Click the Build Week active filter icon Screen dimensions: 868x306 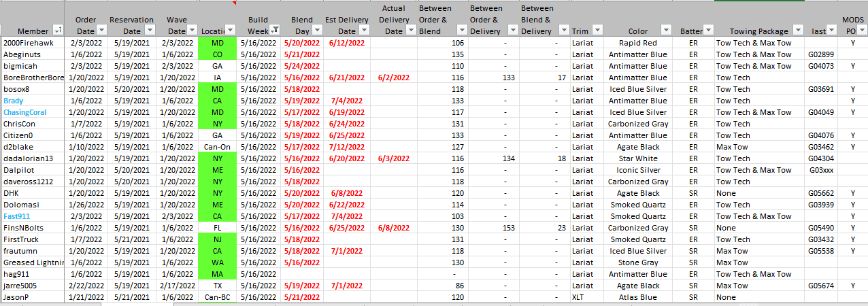pos(274,30)
